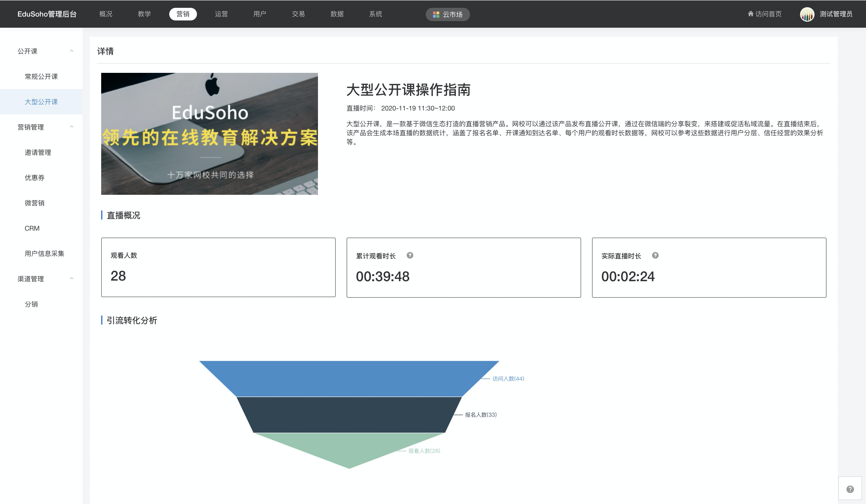Select the 营销 top navigation tab

point(183,14)
